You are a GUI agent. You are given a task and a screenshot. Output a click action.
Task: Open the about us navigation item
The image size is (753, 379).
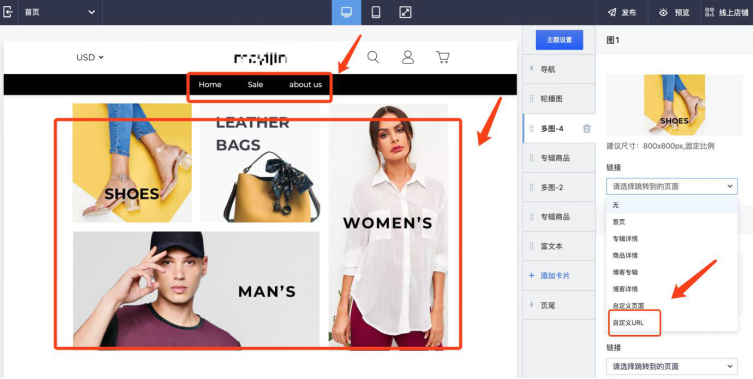305,85
